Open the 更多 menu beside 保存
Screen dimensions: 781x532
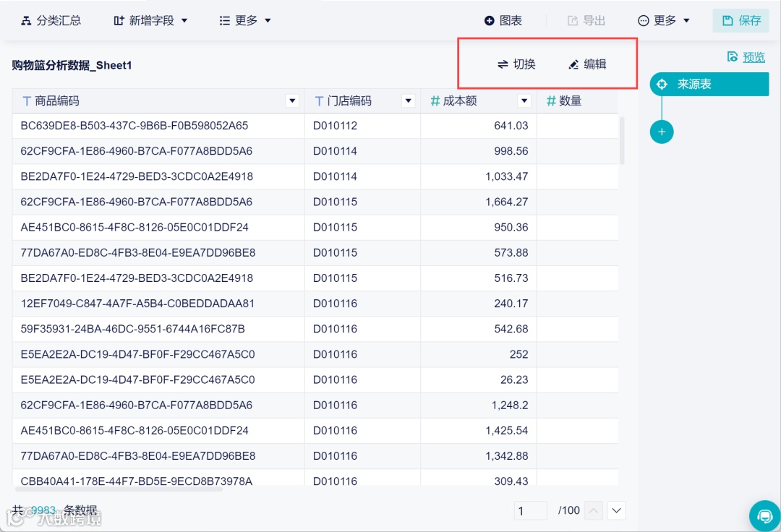(x=662, y=20)
